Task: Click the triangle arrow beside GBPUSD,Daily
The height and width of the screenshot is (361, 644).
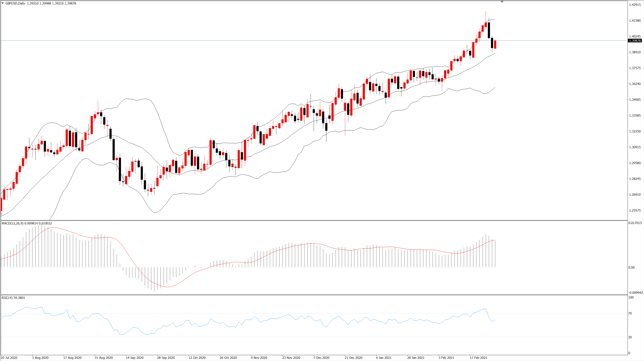Action: (3, 3)
